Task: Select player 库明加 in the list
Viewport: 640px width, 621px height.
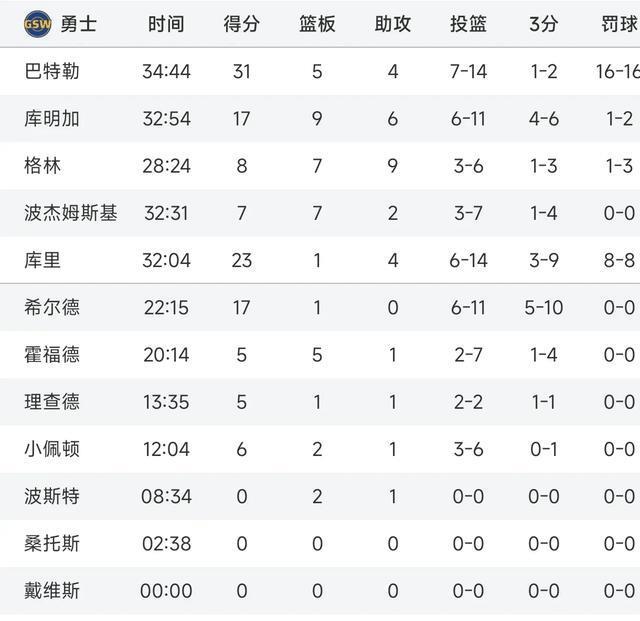Action: coord(52,119)
